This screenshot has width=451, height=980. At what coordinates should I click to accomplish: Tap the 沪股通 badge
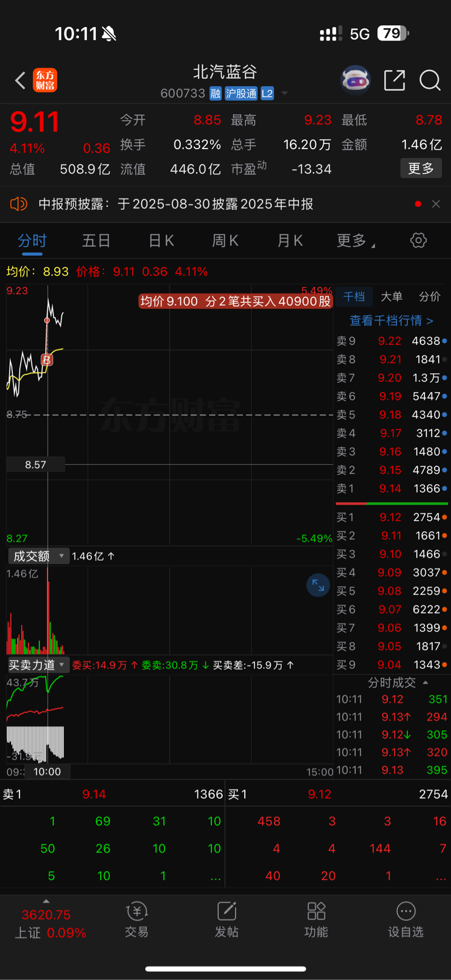pyautogui.click(x=241, y=93)
